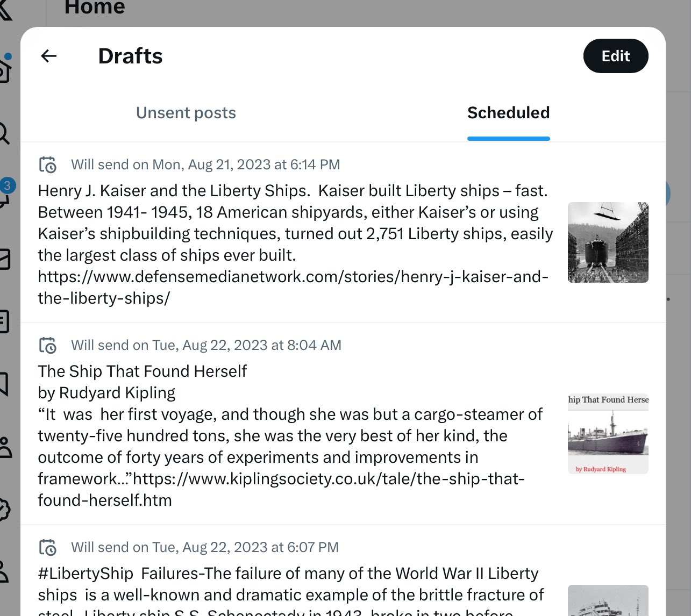The image size is (691, 616).
Task: Click the schedule icon on the Aug 21 post
Action: tap(48, 164)
